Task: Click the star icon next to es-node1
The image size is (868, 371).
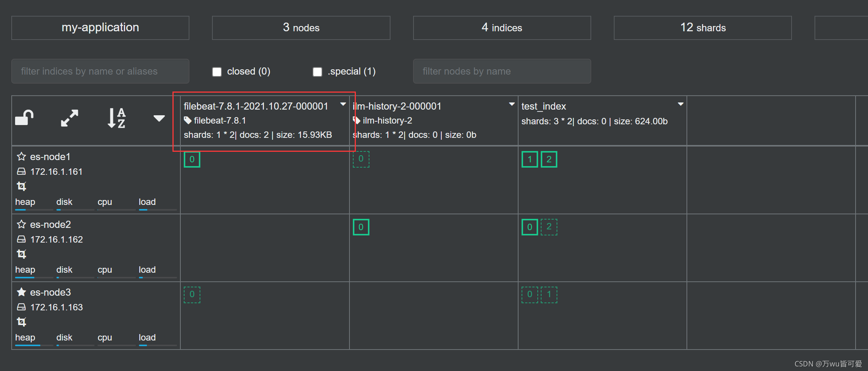Action: (x=21, y=156)
